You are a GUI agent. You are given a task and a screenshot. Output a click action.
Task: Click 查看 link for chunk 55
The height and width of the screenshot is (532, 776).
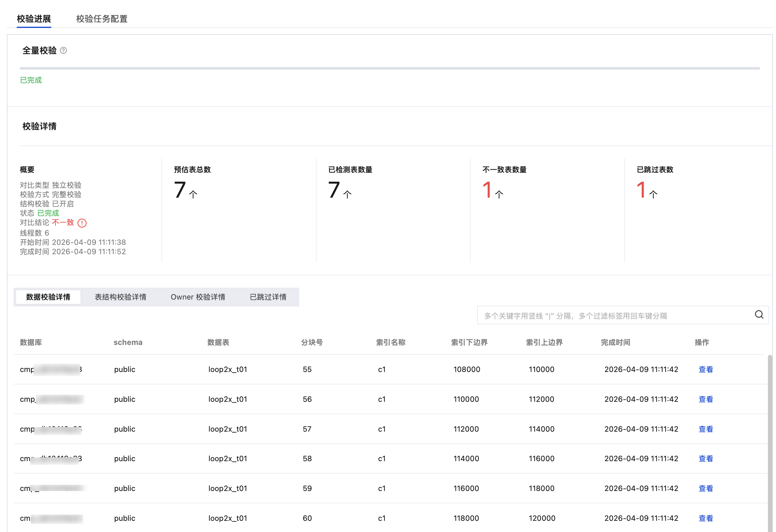705,369
